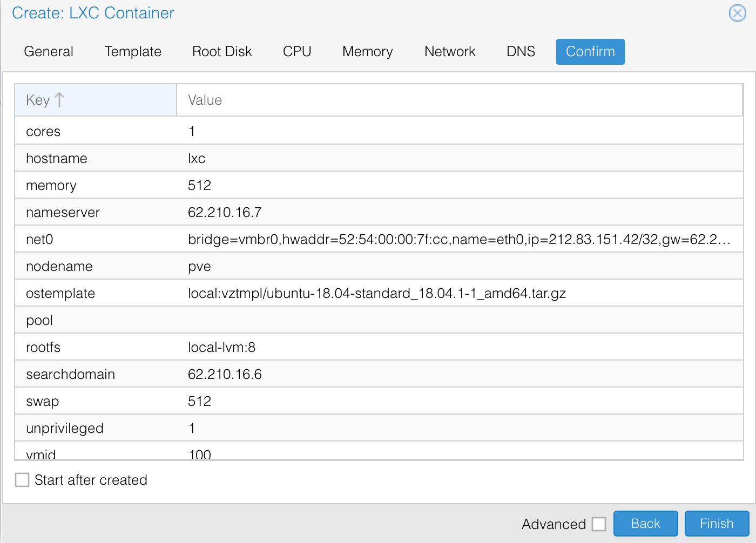Select the ostemplate row
Screen dimensions: 756x543
[378, 293]
